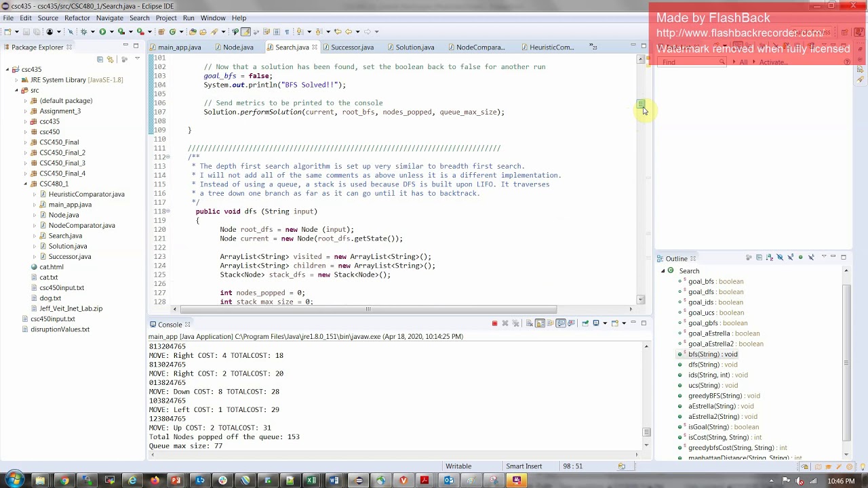Open the Project menu
The height and width of the screenshot is (488, 868).
[x=166, y=18]
